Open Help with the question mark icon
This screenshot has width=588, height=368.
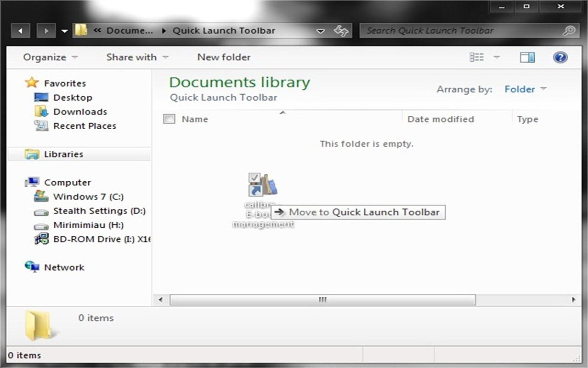coord(560,57)
